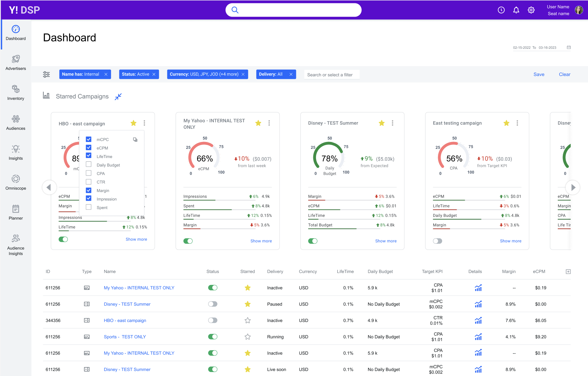Show next starred campaign cards
Screen dimensions: 588x376
573,187
